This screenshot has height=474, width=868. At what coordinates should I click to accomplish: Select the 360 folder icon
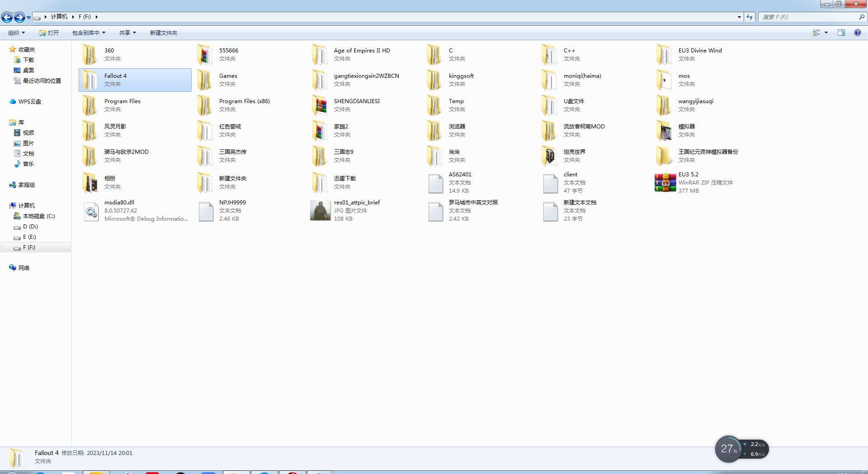pos(90,54)
